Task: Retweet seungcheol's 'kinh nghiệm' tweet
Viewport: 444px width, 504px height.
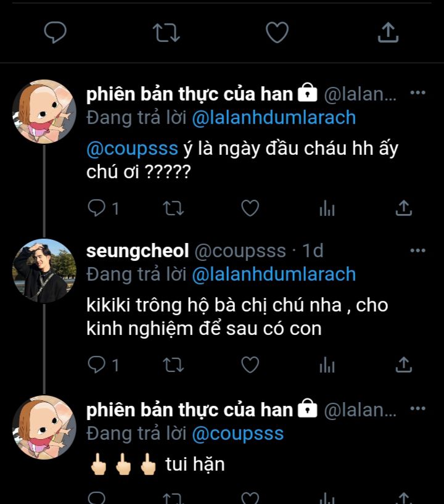Action: [x=173, y=365]
